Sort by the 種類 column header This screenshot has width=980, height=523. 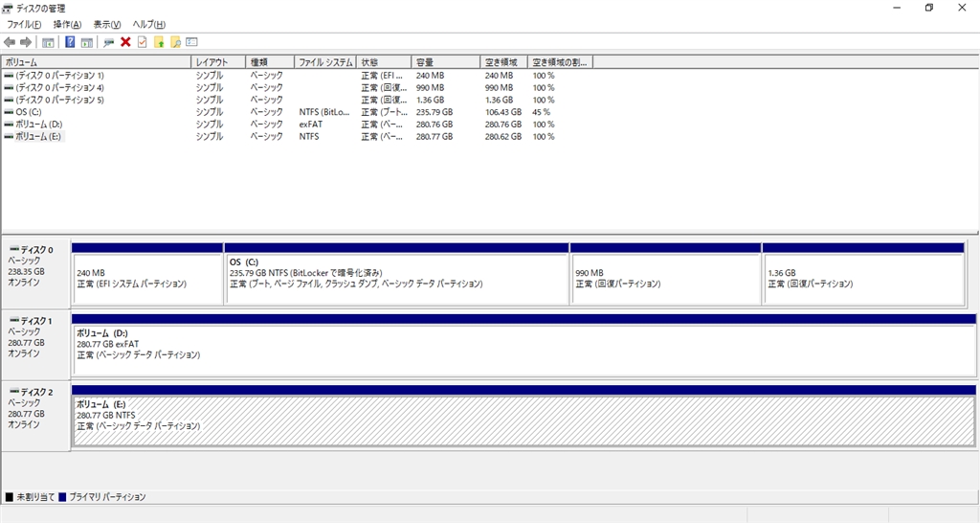pos(270,62)
